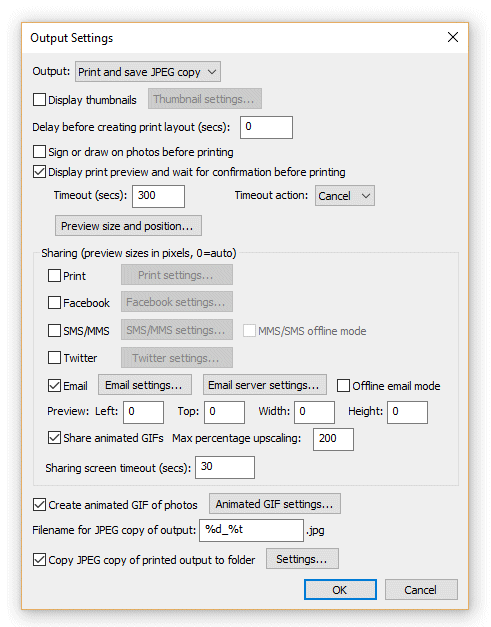The height and width of the screenshot is (627, 491).
Task: Edit the JPEG copy filename field
Action: (x=251, y=530)
